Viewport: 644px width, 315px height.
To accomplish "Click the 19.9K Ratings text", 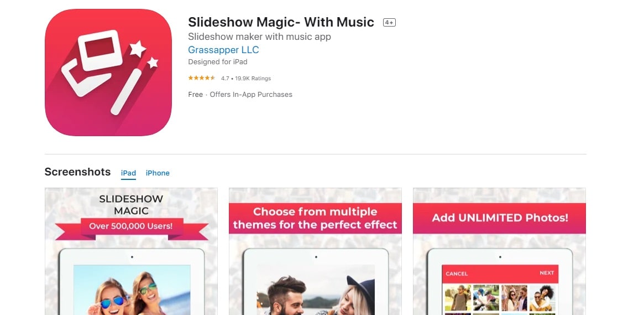I will click(x=253, y=79).
